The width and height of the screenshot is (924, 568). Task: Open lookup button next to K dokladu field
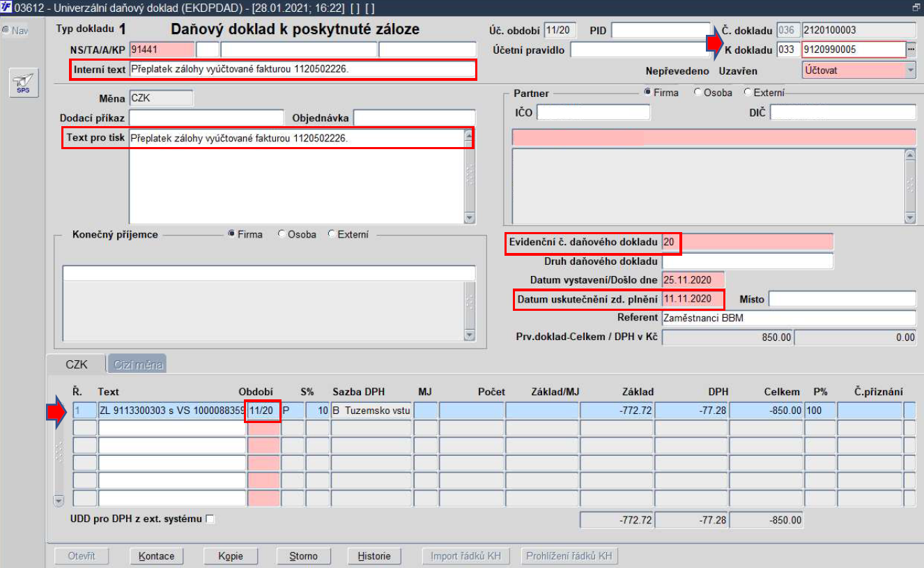coord(911,49)
